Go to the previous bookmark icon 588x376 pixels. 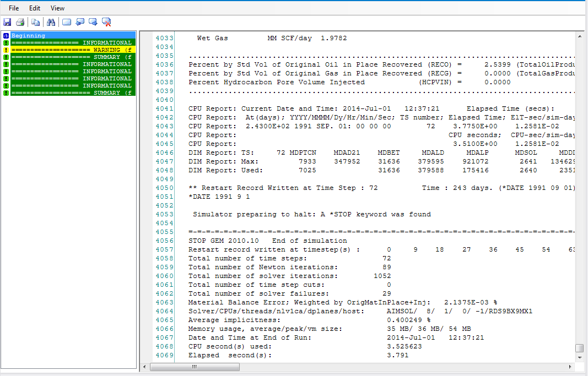[80, 22]
